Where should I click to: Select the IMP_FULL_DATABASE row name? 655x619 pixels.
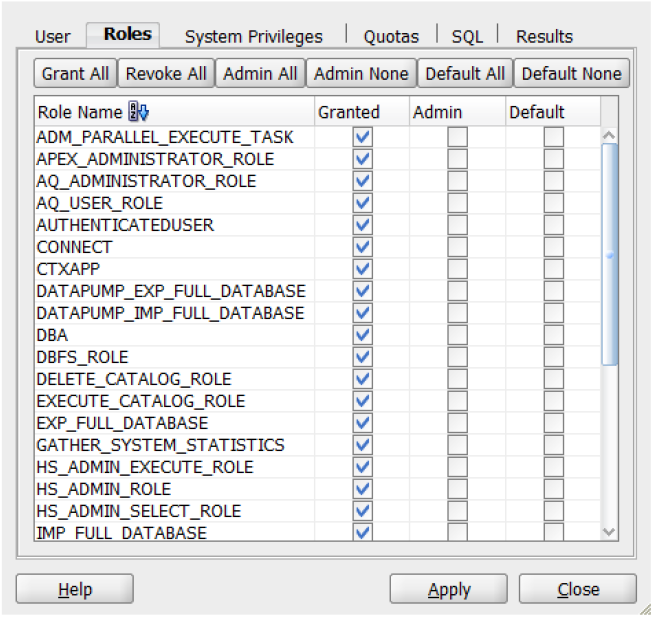[122, 533]
